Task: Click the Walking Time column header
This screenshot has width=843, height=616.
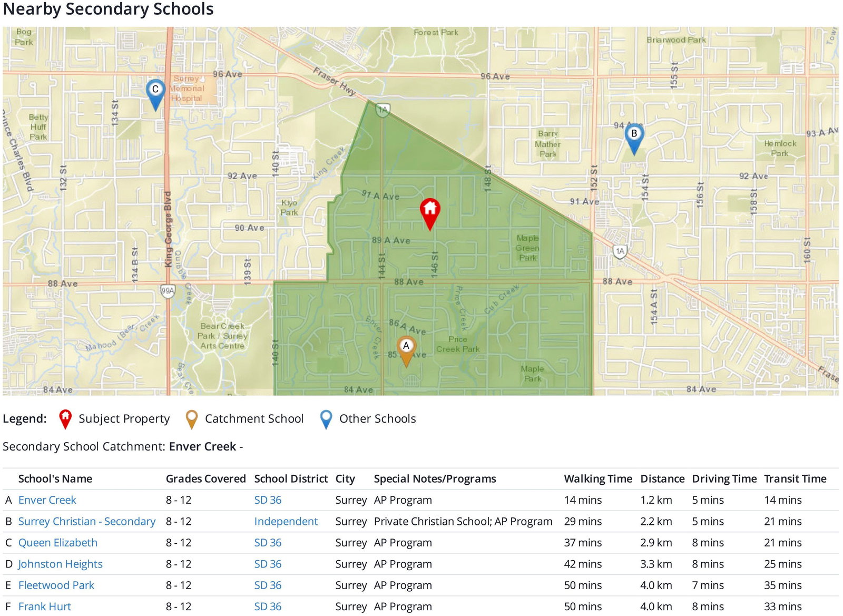Action: [x=598, y=479]
